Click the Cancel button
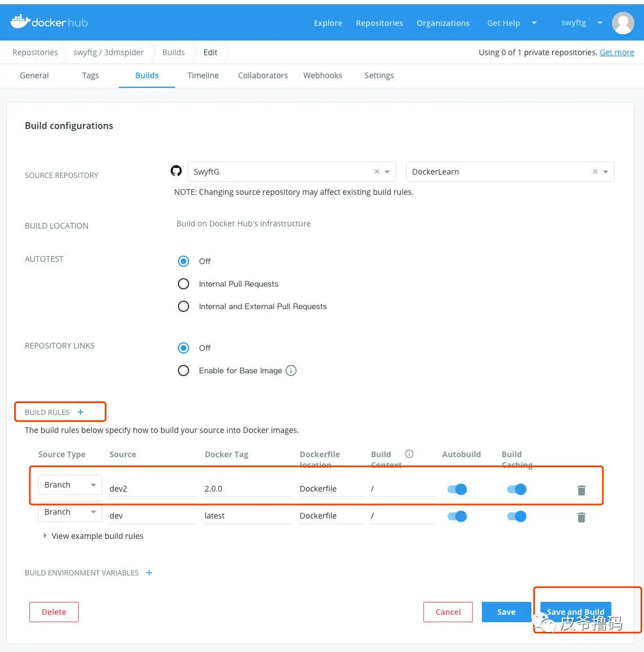Viewport: 644px width, 652px height. (x=448, y=612)
